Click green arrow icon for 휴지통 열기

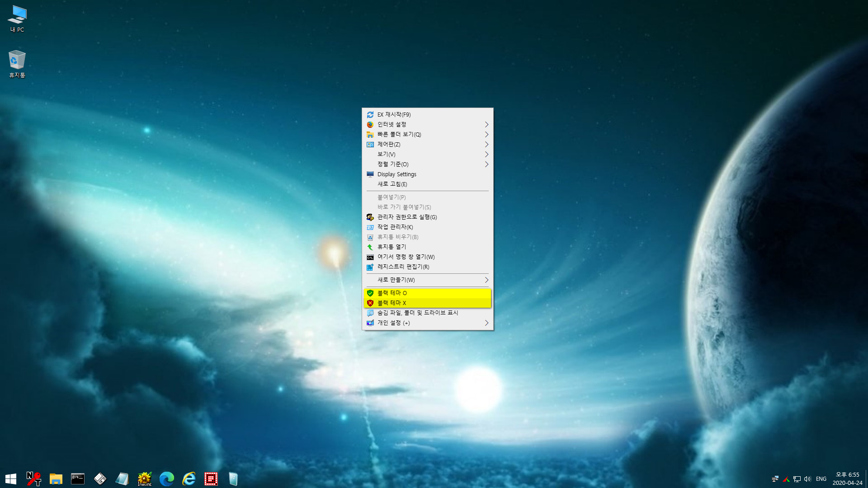(x=370, y=247)
